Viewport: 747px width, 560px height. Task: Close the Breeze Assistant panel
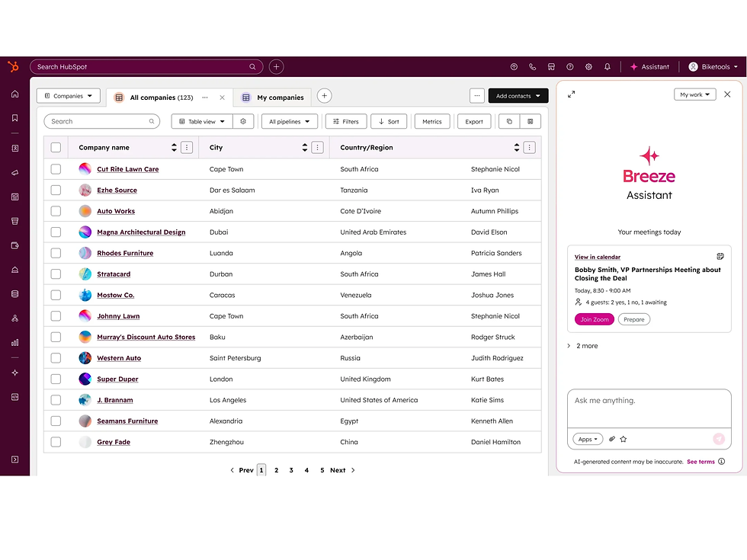pyautogui.click(x=727, y=94)
